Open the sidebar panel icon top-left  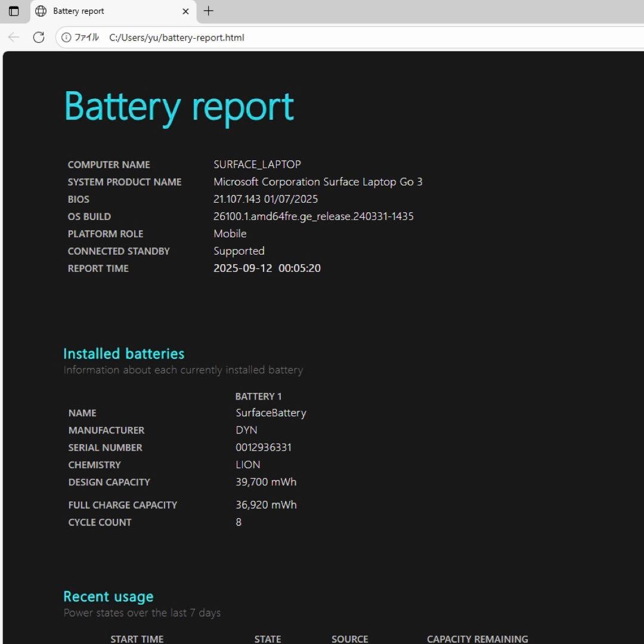tap(14, 11)
